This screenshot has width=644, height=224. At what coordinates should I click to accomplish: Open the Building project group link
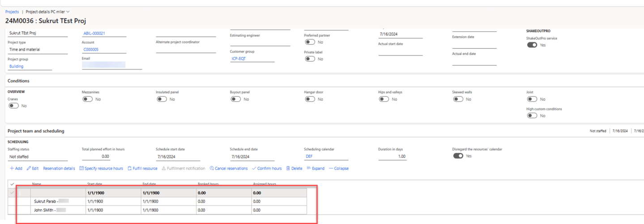click(16, 66)
